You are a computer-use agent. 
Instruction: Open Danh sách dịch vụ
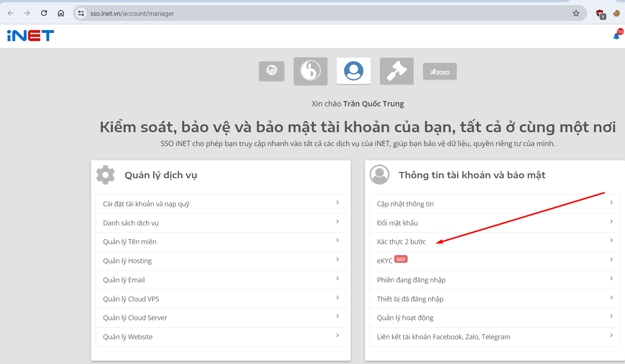(131, 222)
